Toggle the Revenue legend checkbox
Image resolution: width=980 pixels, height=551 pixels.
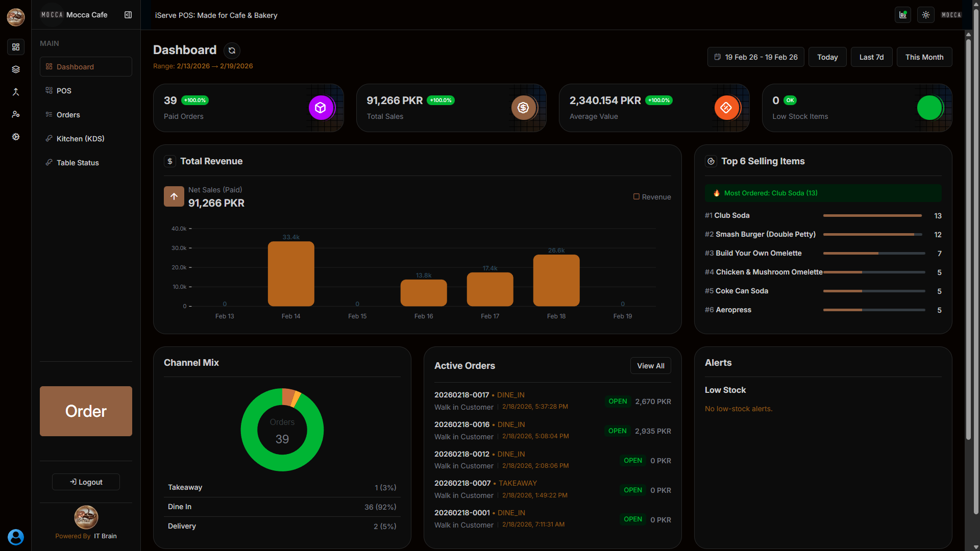pos(636,196)
